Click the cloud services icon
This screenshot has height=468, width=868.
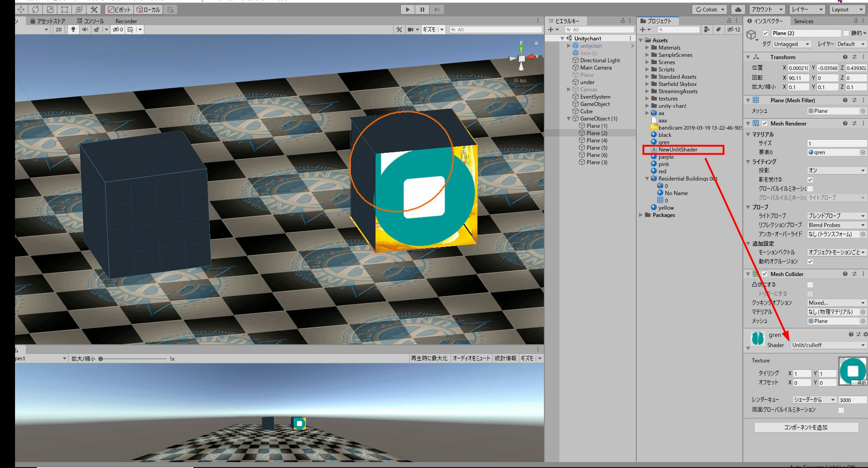coord(738,10)
